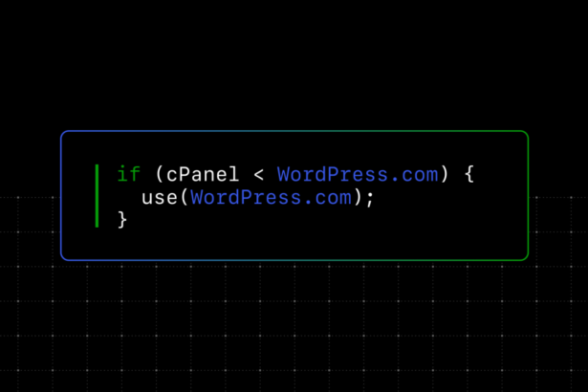Click the opening curly brace ending line one
This screenshot has width=588, height=392.
click(469, 174)
